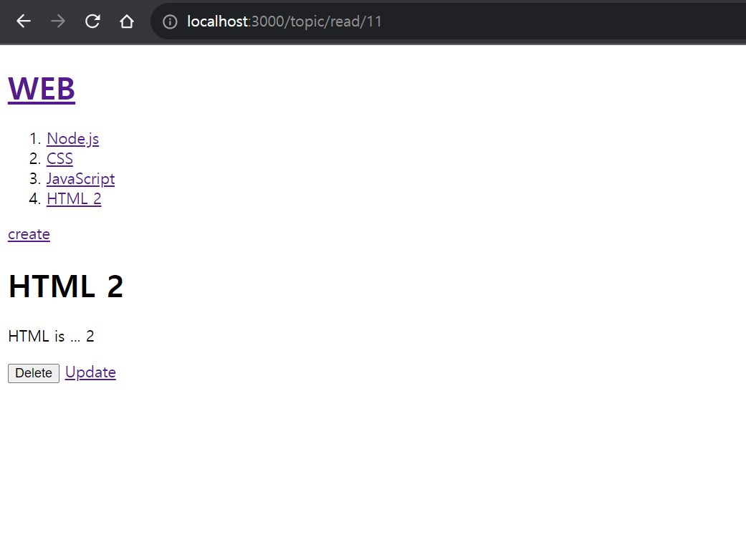The width and height of the screenshot is (746, 560).
Task: View site information icon in address bar
Action: pyautogui.click(x=170, y=21)
